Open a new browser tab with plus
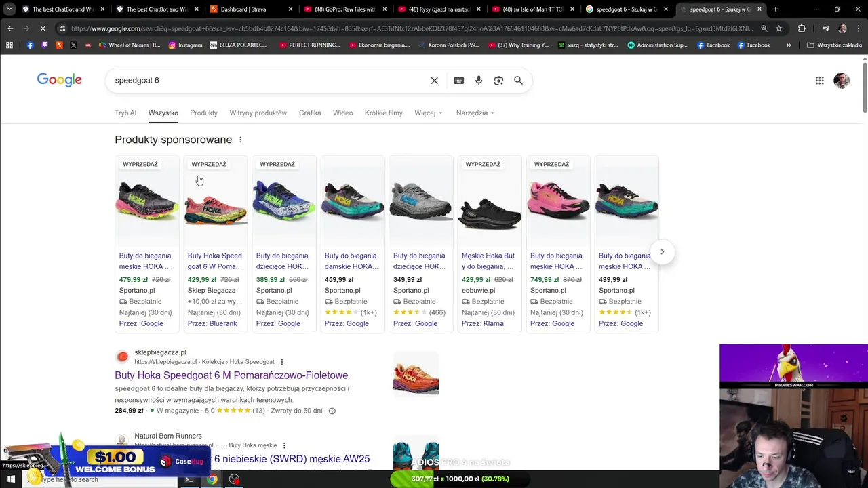Screen dimensions: 868x488 click(x=776, y=9)
